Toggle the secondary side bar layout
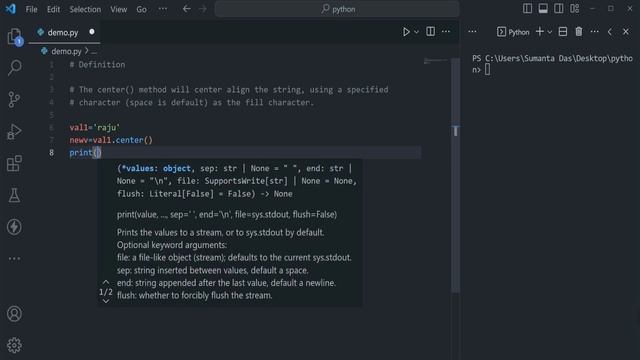 click(559, 9)
